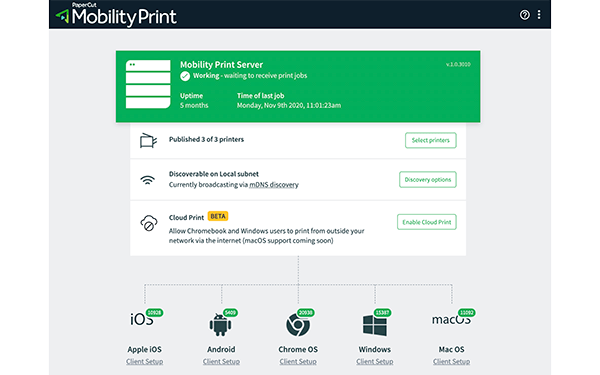600x375 pixels.
Task: Click Enable Cloud Print button
Action: tap(427, 222)
